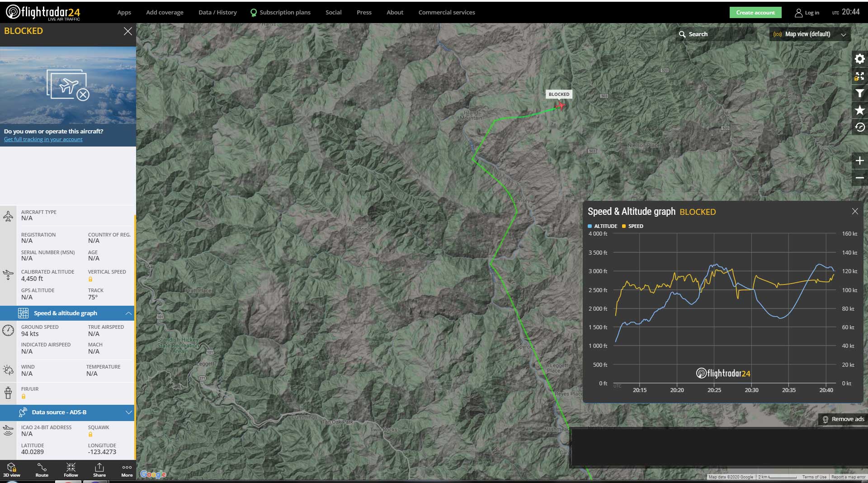Click the satellite icon beside Data source

click(x=23, y=412)
